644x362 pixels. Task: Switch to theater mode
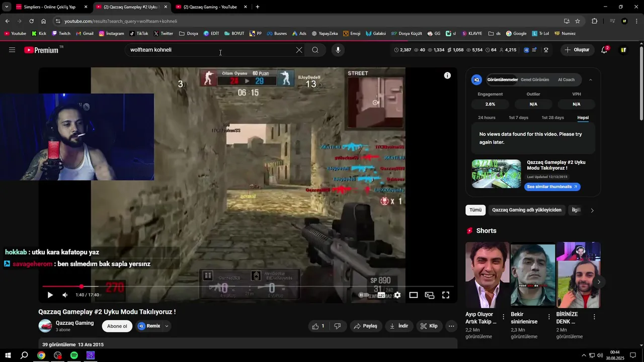[x=414, y=295]
